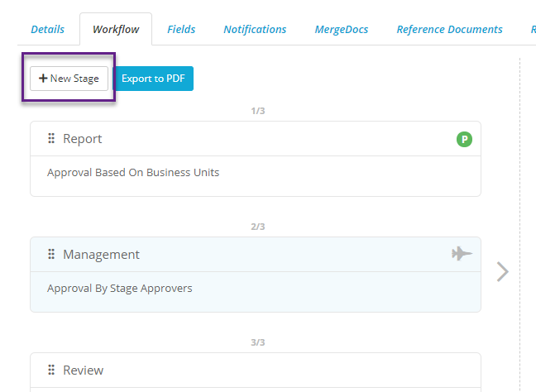The height and width of the screenshot is (392, 536).
Task: Go to the MergeDocs tab
Action: 342,30
